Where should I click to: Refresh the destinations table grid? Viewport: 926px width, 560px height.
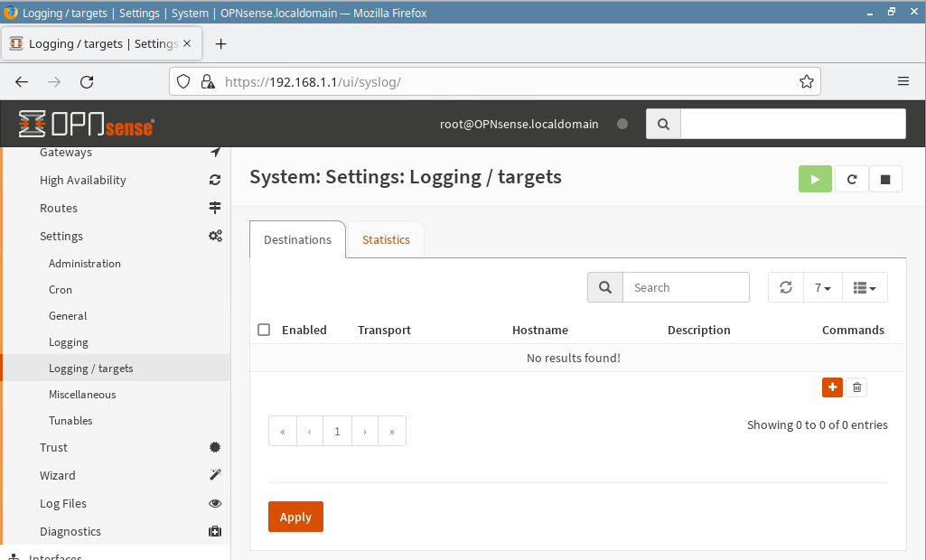coord(786,288)
